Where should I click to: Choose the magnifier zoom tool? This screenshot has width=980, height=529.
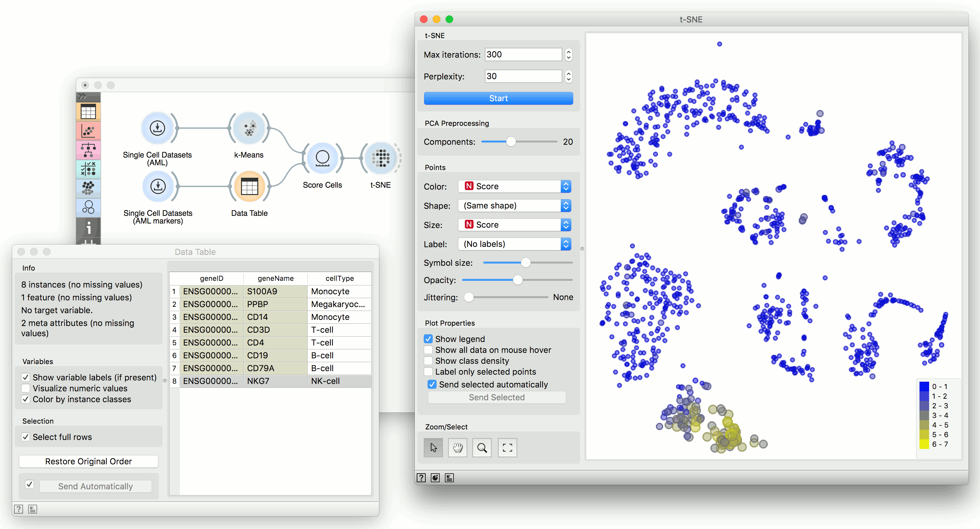coord(482,448)
